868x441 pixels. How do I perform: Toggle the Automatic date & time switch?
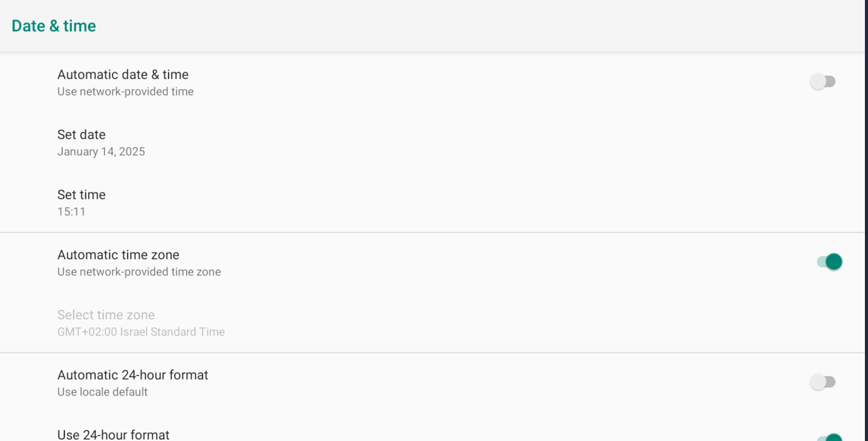822,82
